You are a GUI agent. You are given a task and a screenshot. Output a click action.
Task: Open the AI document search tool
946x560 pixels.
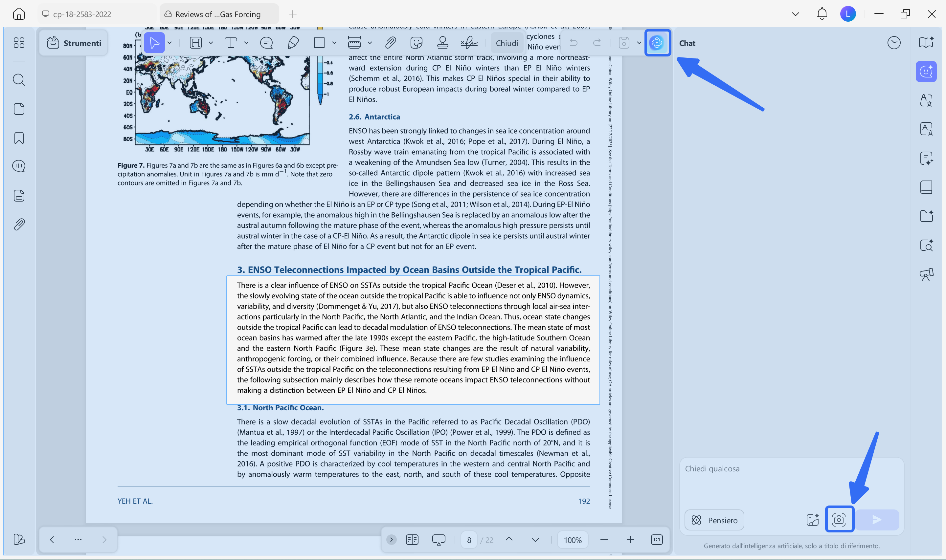pos(926,245)
